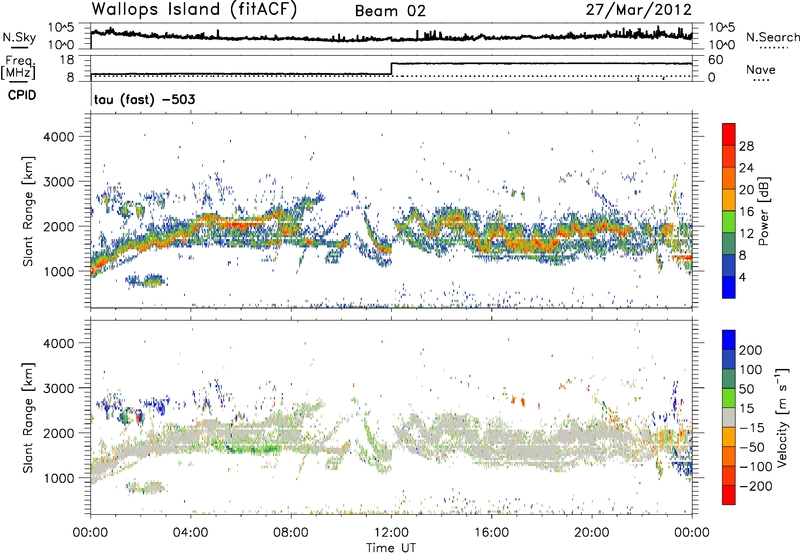The width and height of the screenshot is (800, 554).
Task: Click the "N.Search" legend label
Action: [773, 37]
